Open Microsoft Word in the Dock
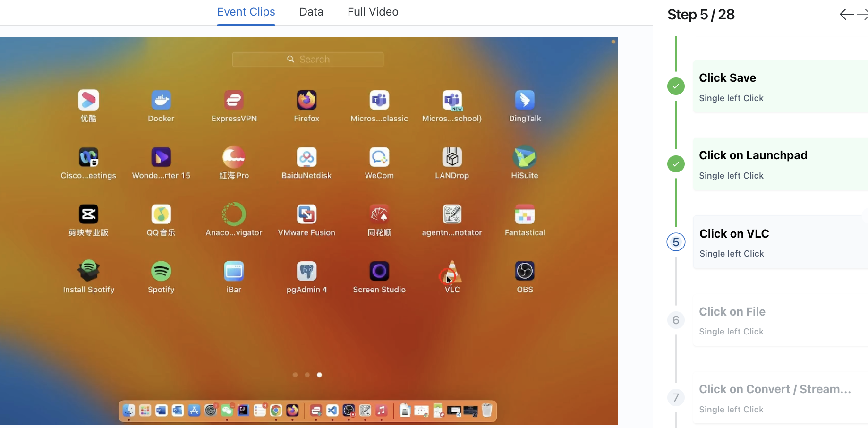 point(161,410)
